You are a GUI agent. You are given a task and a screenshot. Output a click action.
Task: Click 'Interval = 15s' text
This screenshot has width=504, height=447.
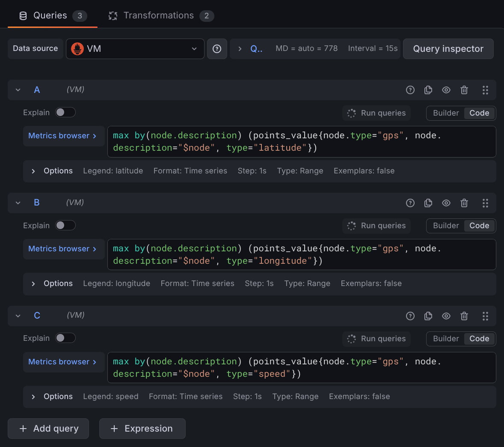coord(373,48)
